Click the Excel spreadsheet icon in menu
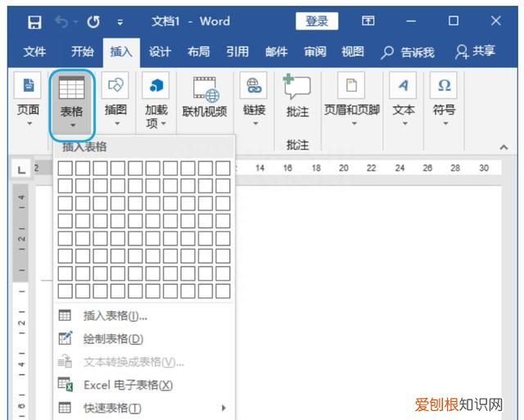This screenshot has width=524, height=420. click(x=65, y=384)
